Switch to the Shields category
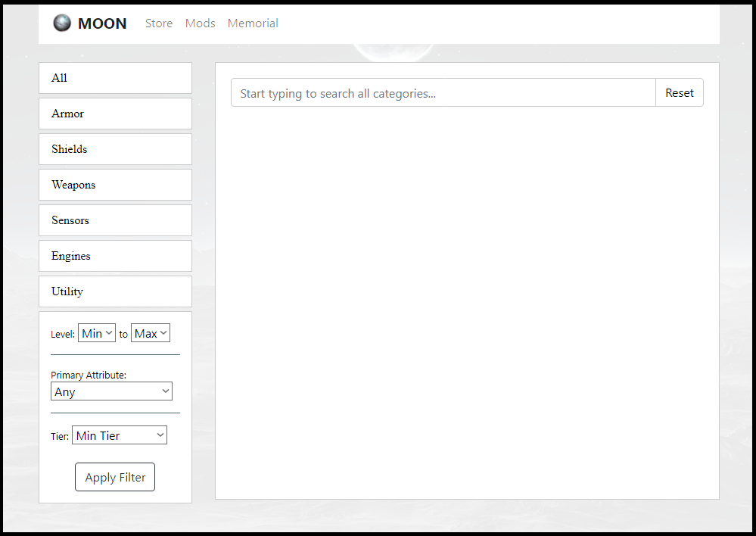This screenshot has width=756, height=536. [x=115, y=149]
